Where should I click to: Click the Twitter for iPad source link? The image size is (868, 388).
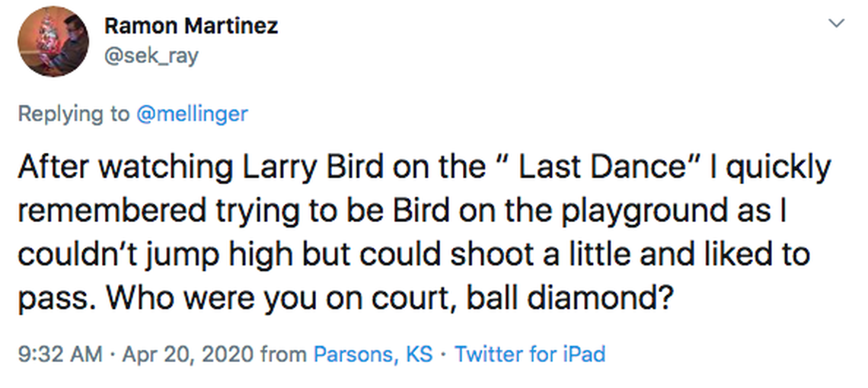coord(530,355)
